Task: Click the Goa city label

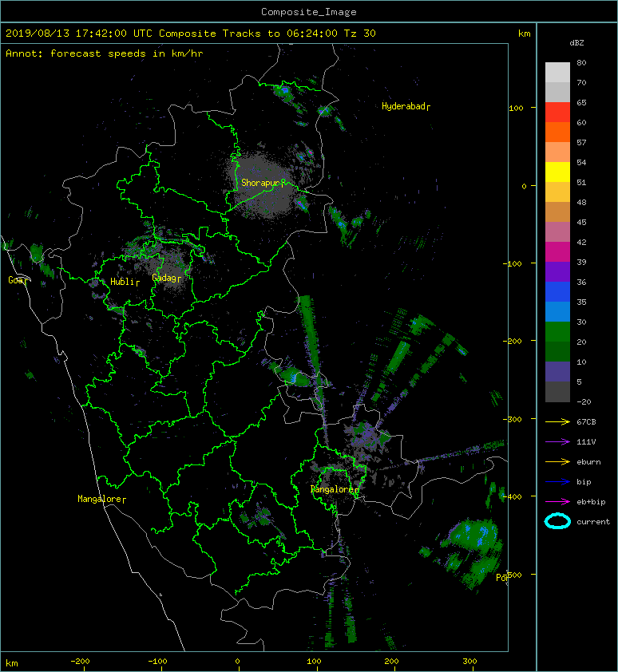Action: pos(18,280)
